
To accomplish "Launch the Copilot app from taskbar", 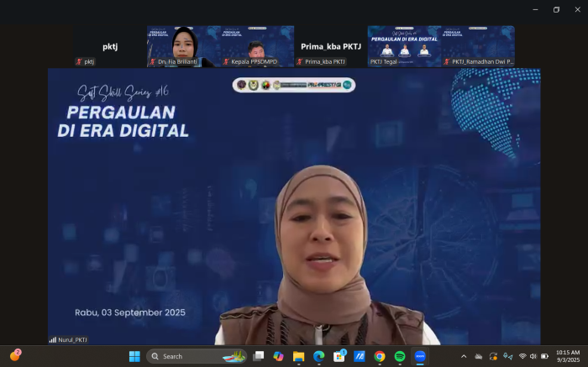I will pos(278,356).
